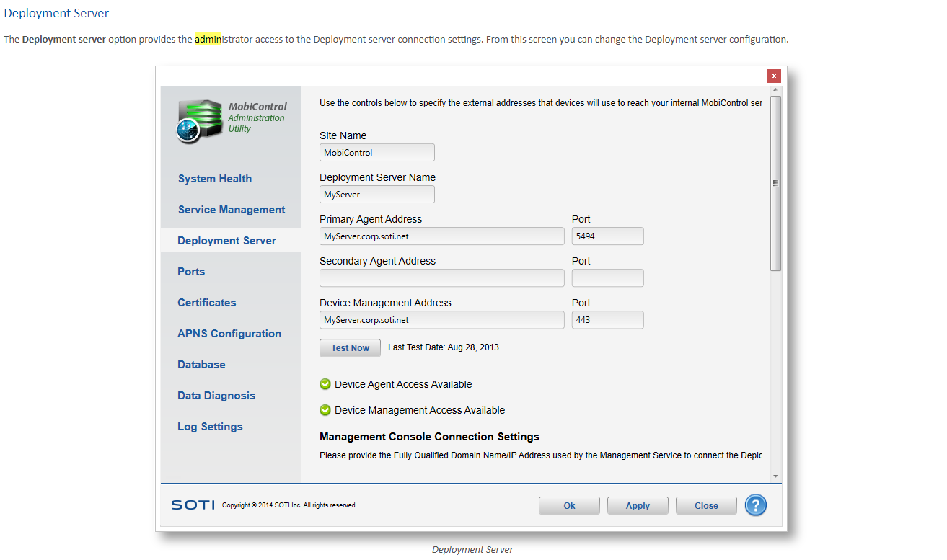Viewport: 947px width, 560px height.
Task: Click the Management Console Connection Settings heading
Action: tap(429, 437)
